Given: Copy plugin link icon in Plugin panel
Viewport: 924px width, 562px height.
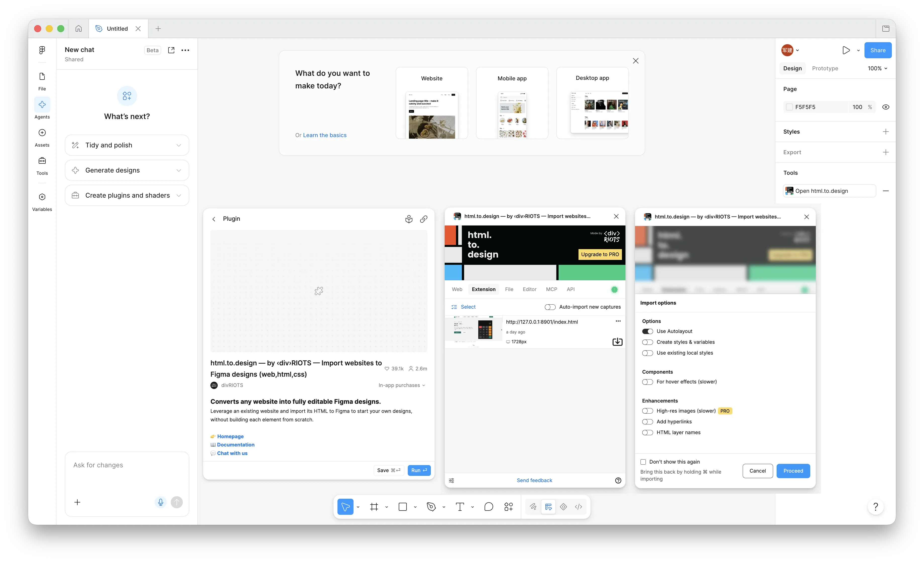Looking at the screenshot, I should click(x=424, y=219).
